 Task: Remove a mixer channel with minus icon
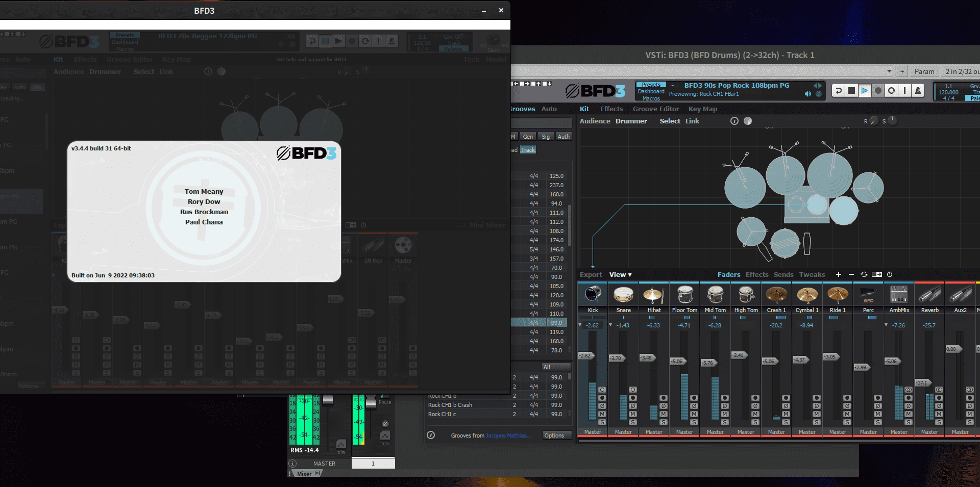pyautogui.click(x=851, y=274)
